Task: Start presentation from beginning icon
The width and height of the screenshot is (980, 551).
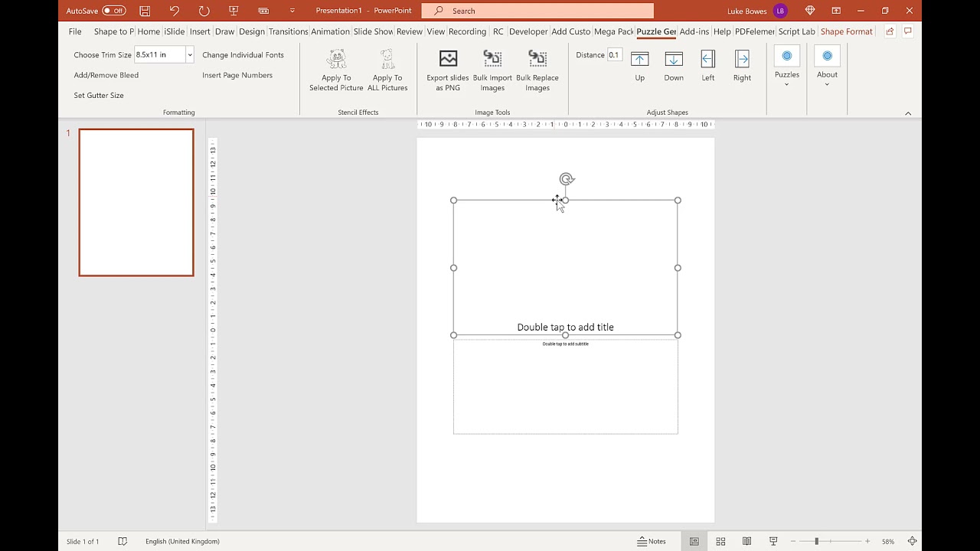Action: (x=234, y=11)
